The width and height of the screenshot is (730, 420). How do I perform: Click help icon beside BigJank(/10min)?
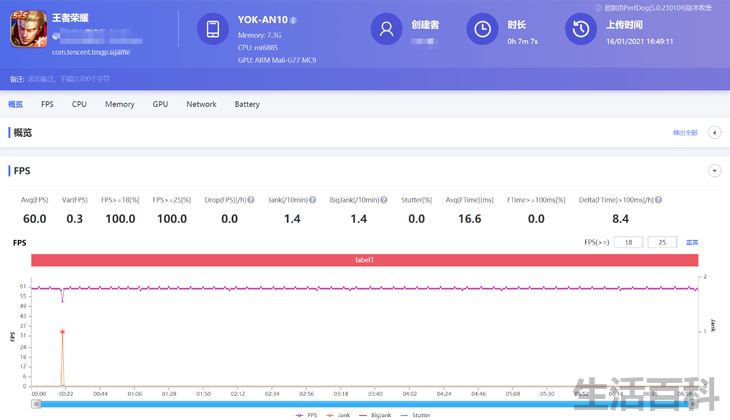coord(384,200)
